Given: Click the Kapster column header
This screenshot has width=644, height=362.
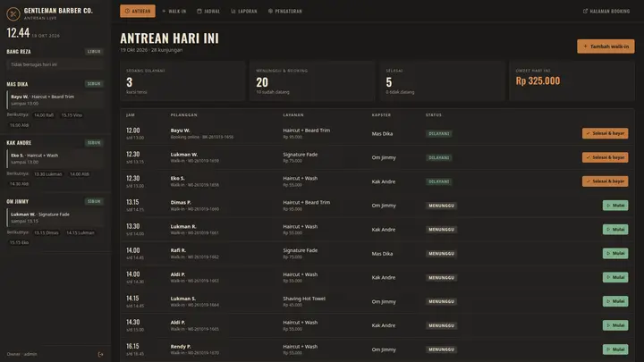Looking at the screenshot, I should (381, 115).
